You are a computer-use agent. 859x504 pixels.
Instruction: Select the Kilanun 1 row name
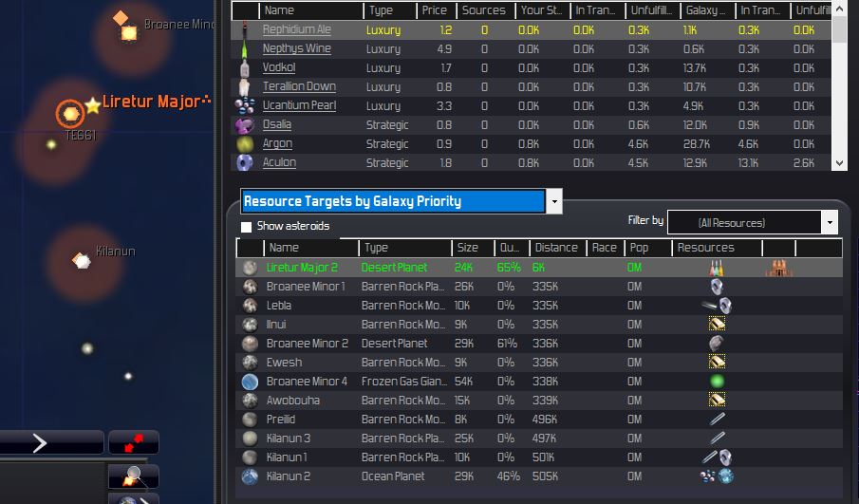coord(287,457)
